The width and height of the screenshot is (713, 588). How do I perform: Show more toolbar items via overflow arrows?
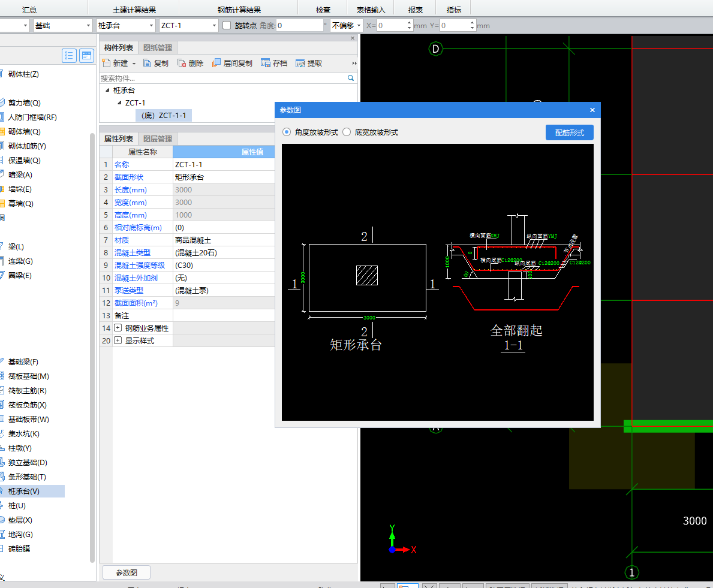[354, 63]
